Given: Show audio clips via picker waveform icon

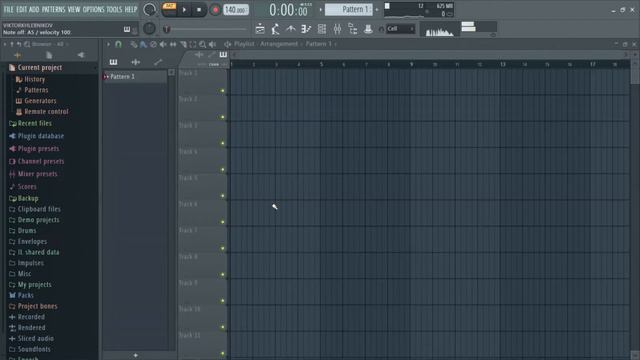Looking at the screenshot, I should [x=136, y=62].
